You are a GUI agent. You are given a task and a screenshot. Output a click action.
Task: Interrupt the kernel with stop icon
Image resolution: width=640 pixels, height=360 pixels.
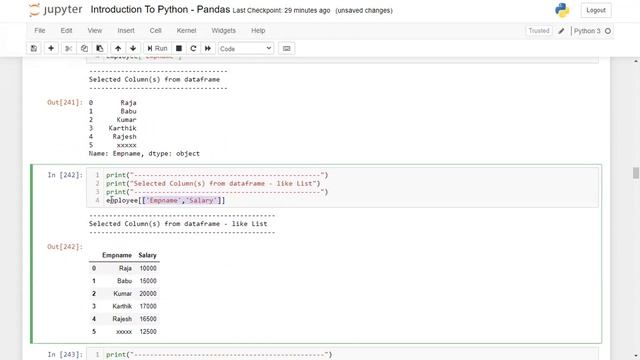coord(179,49)
